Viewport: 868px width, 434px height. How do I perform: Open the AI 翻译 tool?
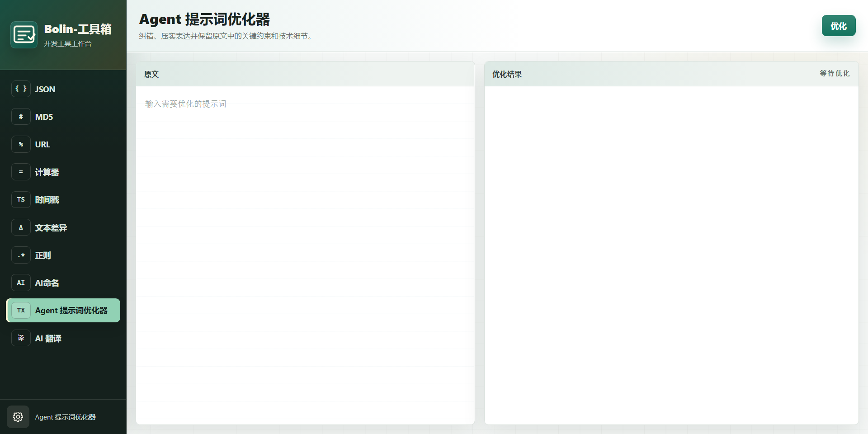(63, 338)
